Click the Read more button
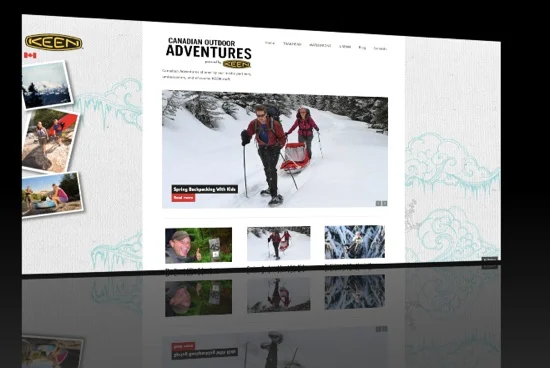 tap(183, 198)
